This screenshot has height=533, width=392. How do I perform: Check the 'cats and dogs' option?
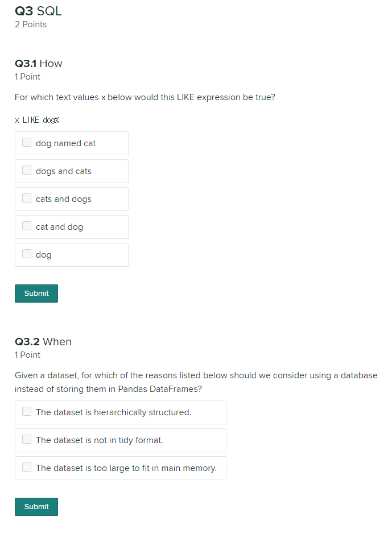pyautogui.click(x=26, y=197)
